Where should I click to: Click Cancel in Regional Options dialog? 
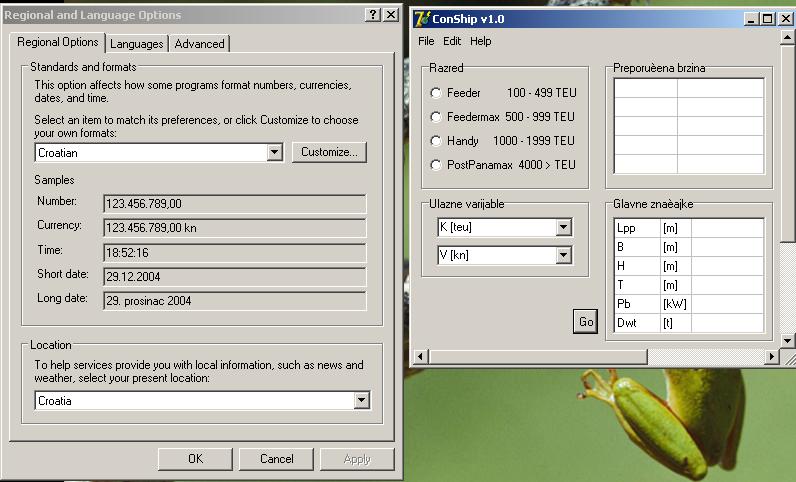click(276, 459)
